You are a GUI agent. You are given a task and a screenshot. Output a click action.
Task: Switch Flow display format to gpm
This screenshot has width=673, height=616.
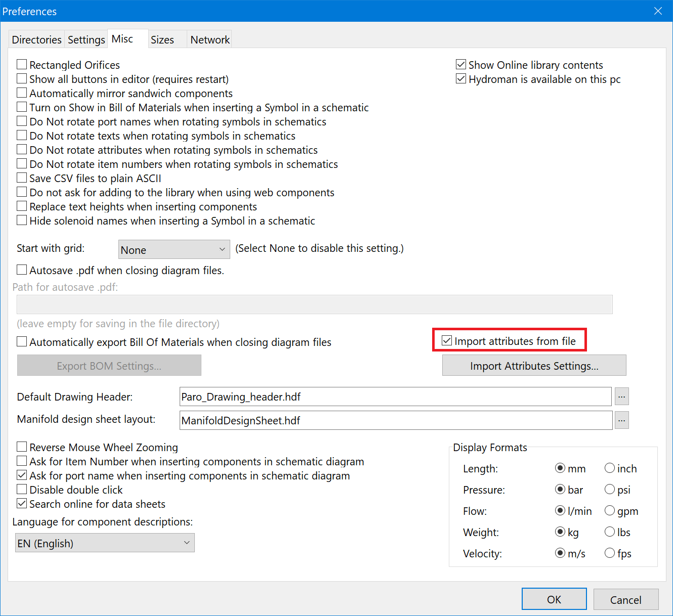[x=610, y=511]
